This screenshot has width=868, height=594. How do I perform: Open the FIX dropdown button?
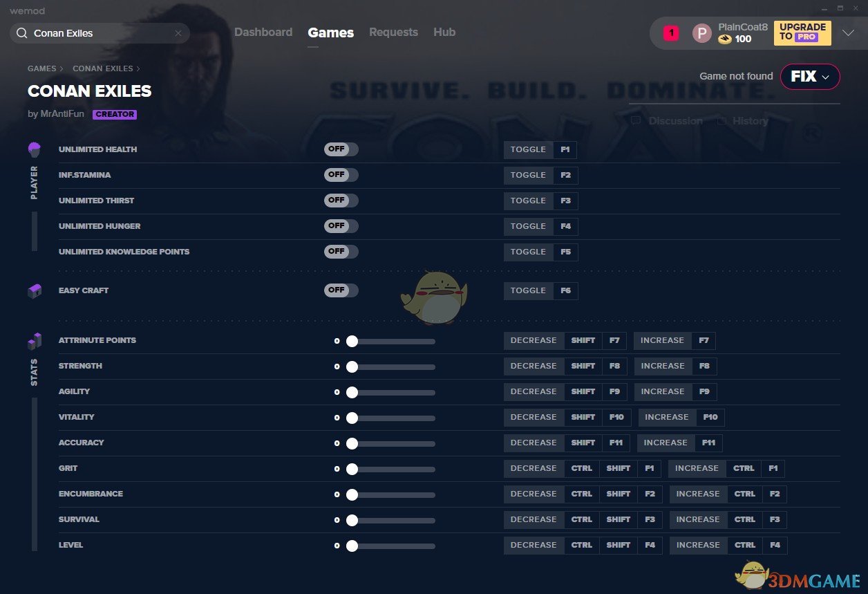(810, 77)
